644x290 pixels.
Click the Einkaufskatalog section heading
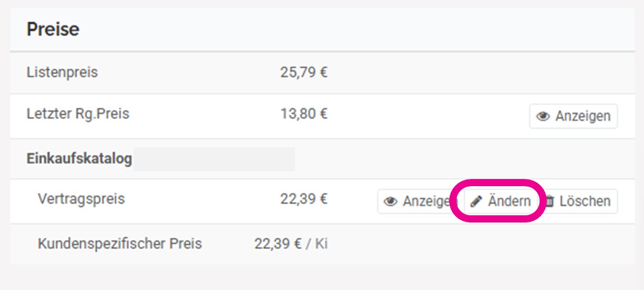pyautogui.click(x=79, y=159)
